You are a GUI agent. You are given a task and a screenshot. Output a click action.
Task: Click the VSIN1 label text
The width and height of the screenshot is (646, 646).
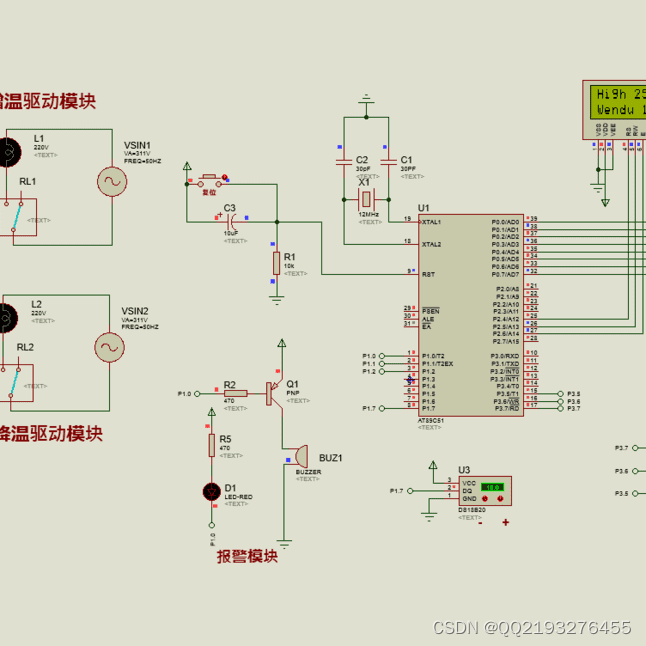click(137, 145)
